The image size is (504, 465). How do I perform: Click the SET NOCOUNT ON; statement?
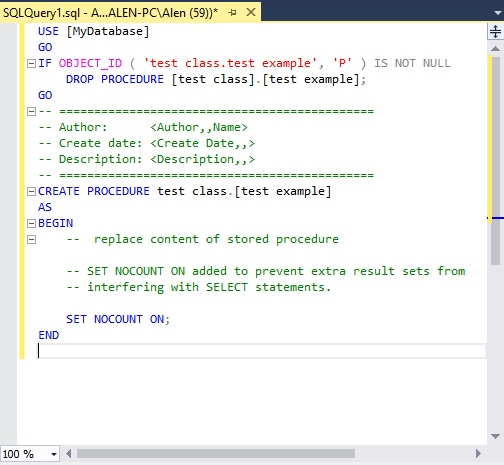pos(118,319)
